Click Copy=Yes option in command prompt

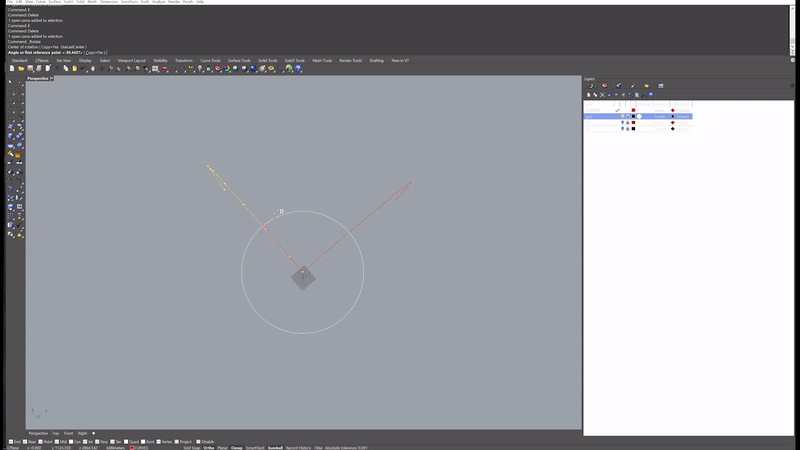(94, 53)
